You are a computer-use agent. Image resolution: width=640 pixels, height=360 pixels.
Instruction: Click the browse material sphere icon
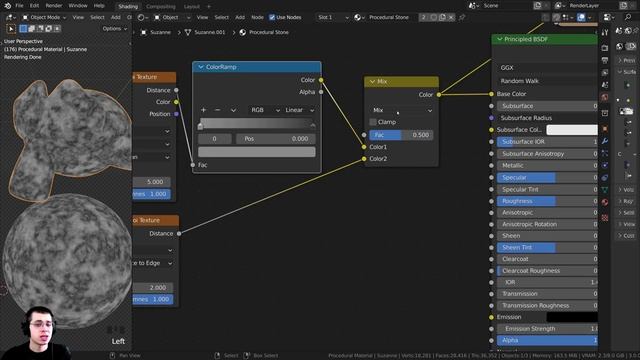(x=359, y=18)
